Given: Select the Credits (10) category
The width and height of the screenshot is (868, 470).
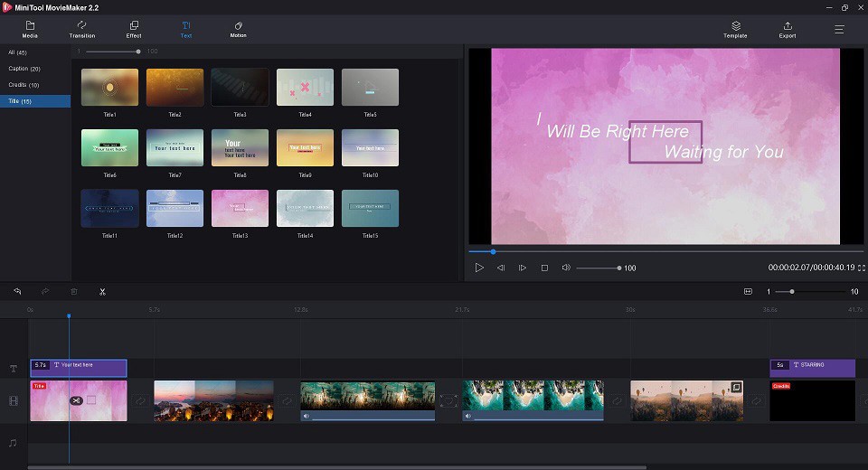Looking at the screenshot, I should click(x=24, y=85).
